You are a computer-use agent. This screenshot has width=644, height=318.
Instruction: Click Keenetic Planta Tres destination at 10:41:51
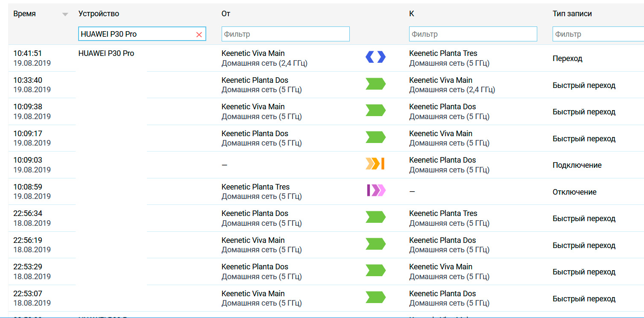443,53
